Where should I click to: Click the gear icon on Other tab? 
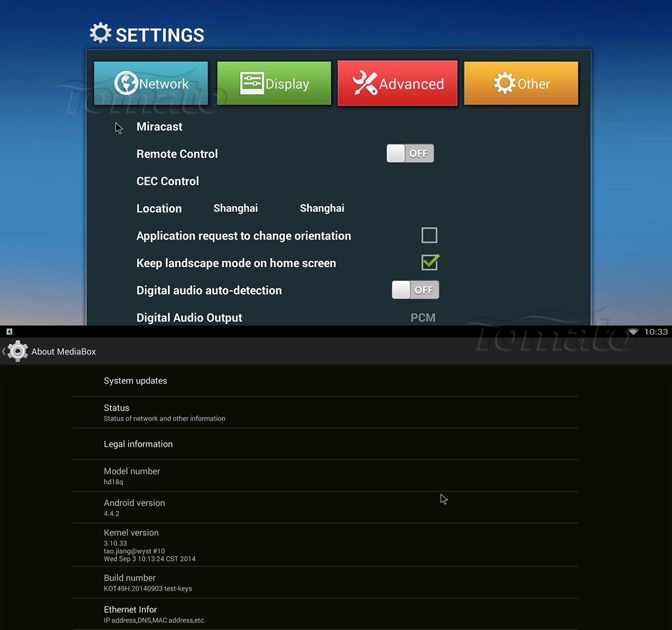[x=505, y=83]
